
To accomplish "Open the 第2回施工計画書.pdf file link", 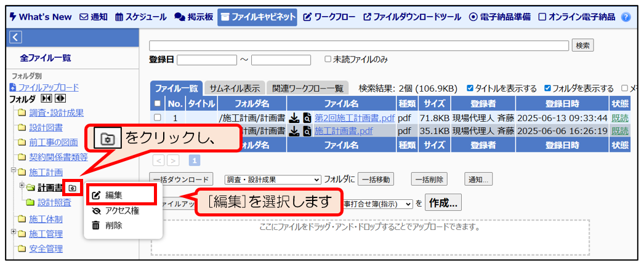I will coord(354,117).
